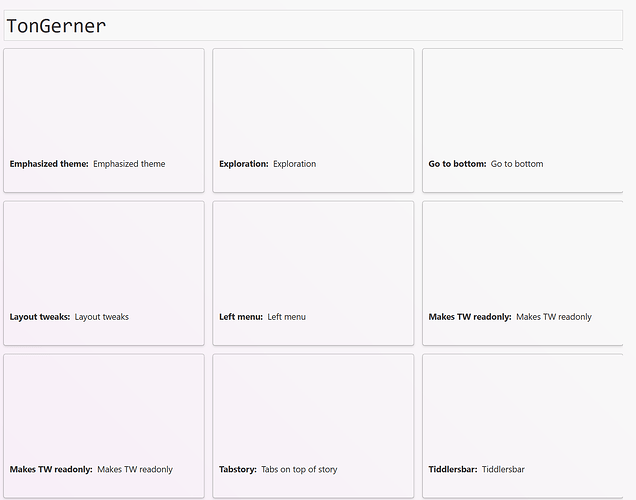
Task: Select the non-bold "Go to bottom" description
Action: pos(517,164)
